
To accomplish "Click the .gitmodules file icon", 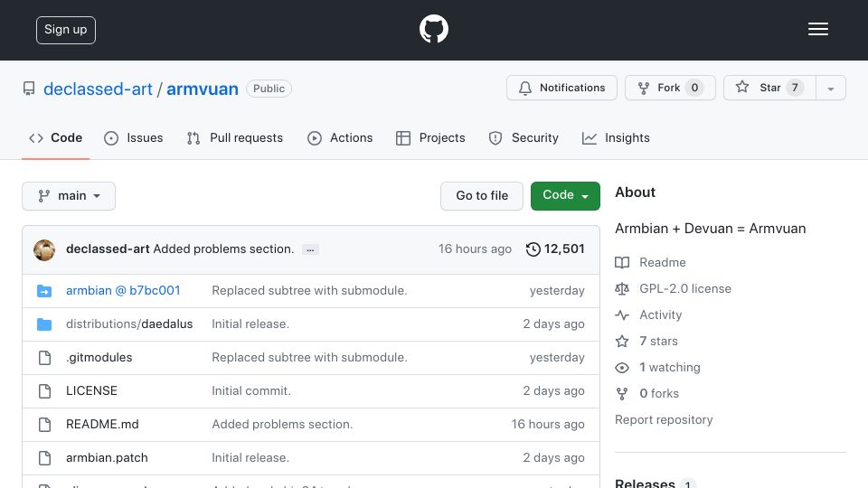I will click(44, 358).
